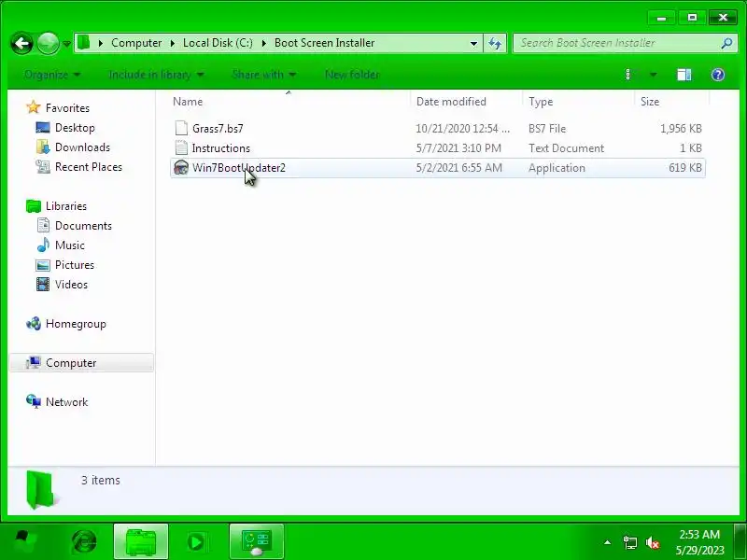Screen dimensions: 747x560
Task: Open Windows Media Player from taskbar
Action: [x=196, y=541]
